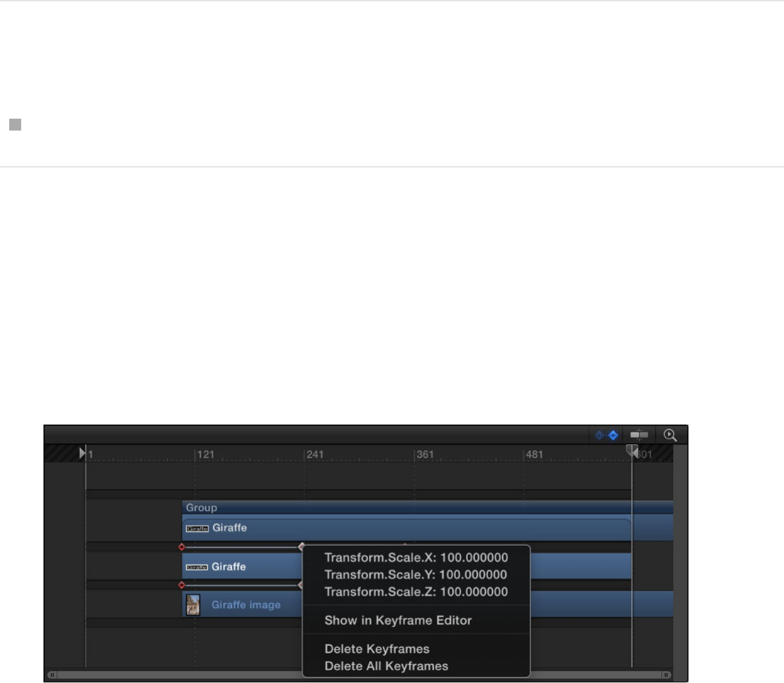This screenshot has height=683, width=784.
Task: Click the text icon on upper Giraffe bar
Action: [197, 528]
